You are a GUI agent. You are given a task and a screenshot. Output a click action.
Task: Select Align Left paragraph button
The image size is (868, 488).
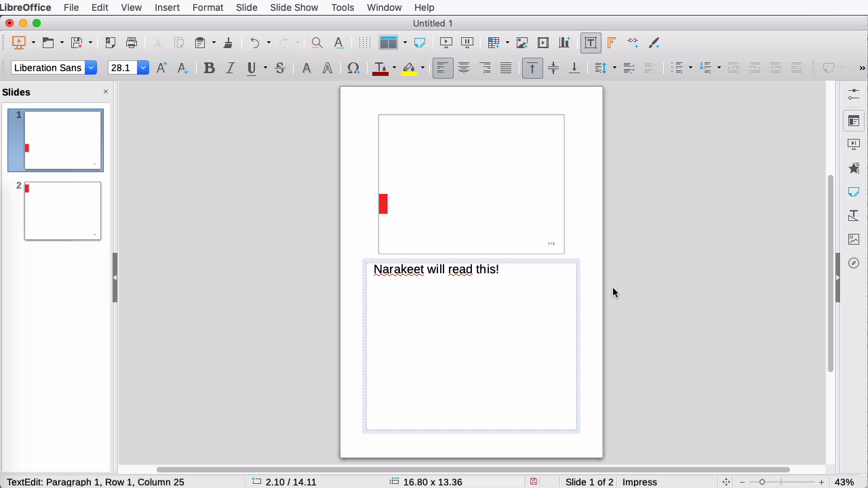point(443,68)
